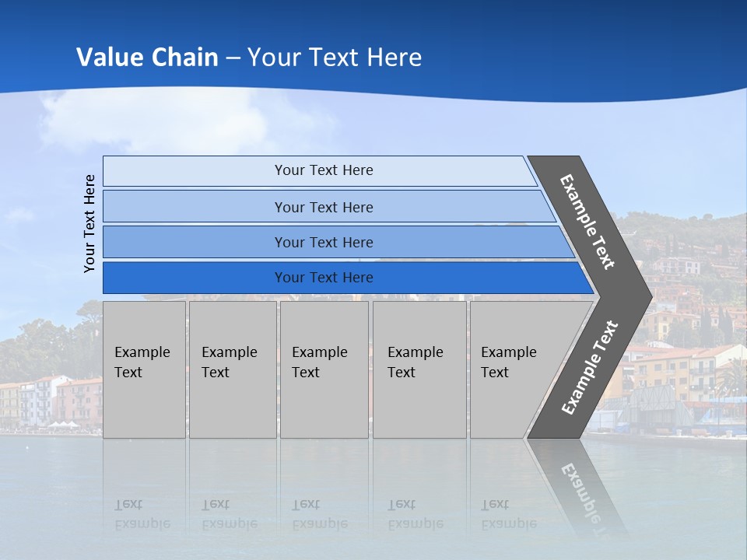
Task: Click the white cloud in the background
Action: [157, 119]
